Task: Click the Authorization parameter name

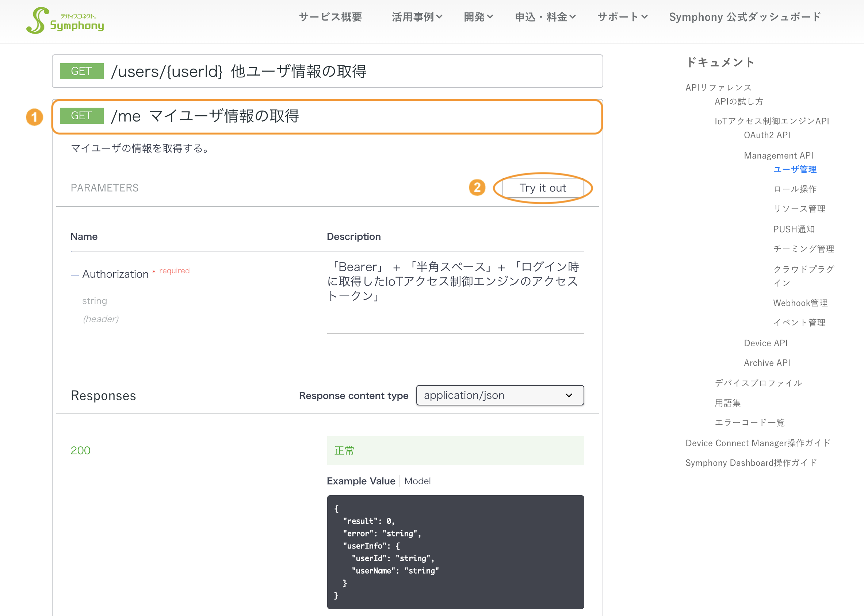Action: coord(115,274)
